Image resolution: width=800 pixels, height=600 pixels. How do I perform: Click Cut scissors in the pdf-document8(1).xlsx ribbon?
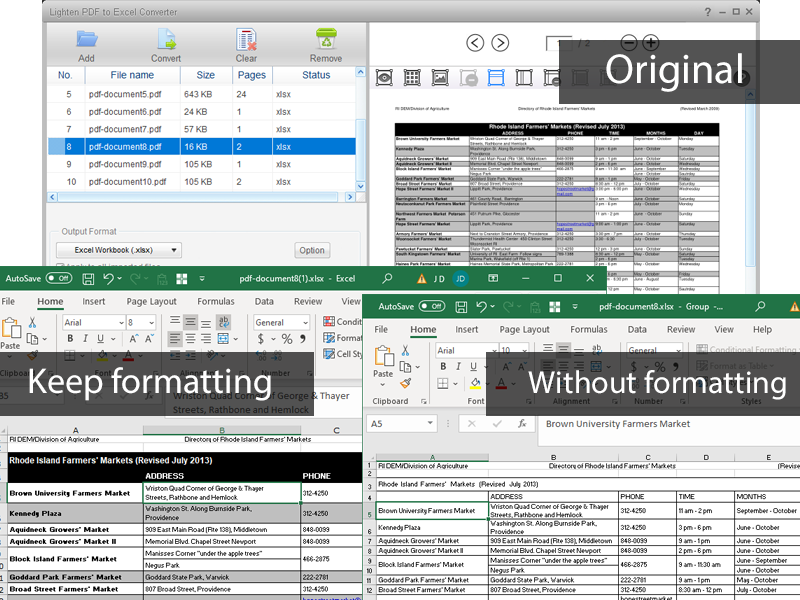pyautogui.click(x=33, y=322)
